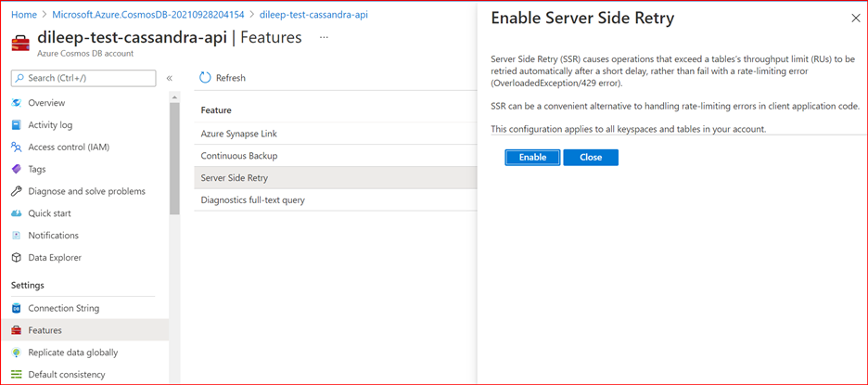Open Notifications menu item

(x=54, y=236)
